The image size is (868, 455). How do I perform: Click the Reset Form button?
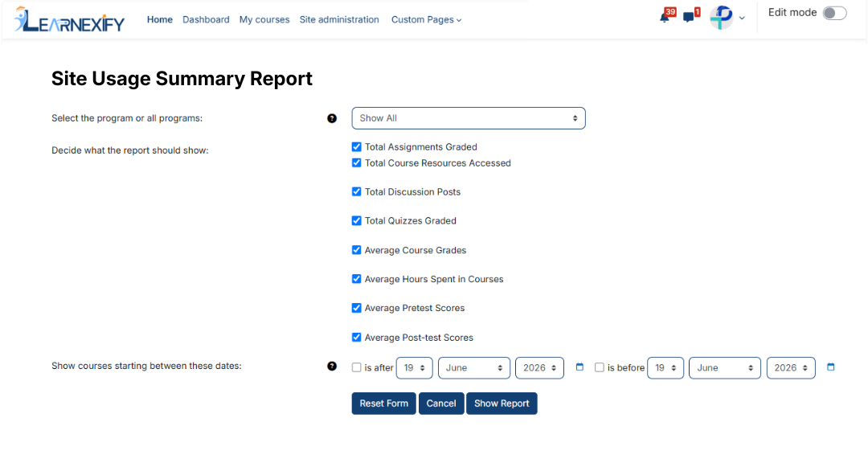[x=383, y=404]
